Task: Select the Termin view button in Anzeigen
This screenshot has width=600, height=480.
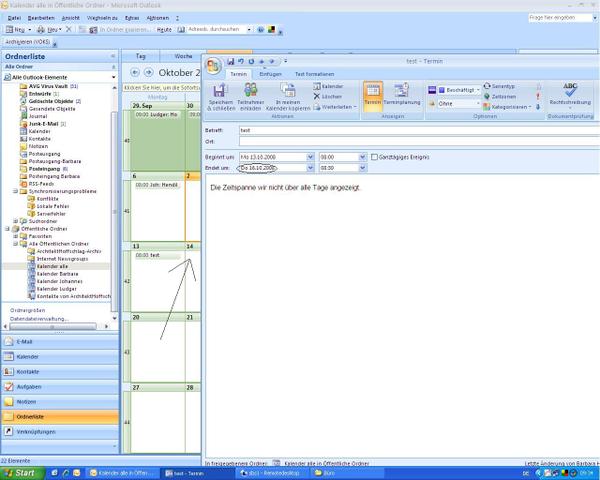Action: click(x=372, y=96)
